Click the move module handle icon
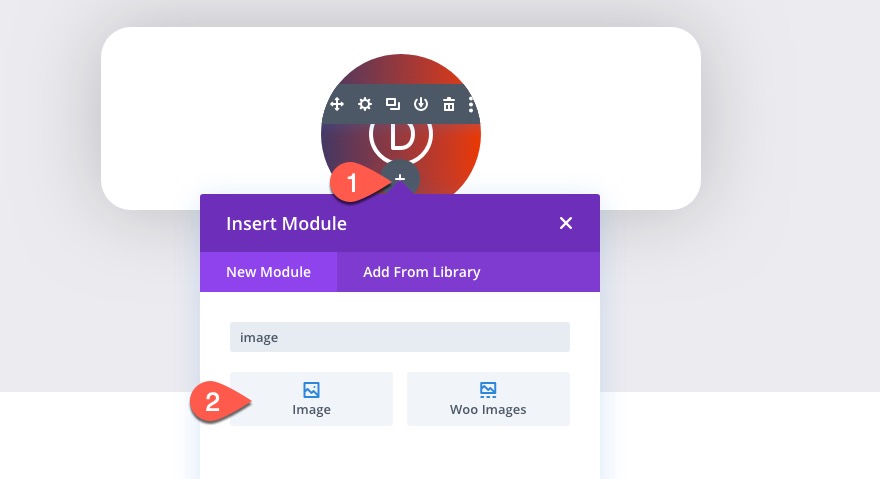This screenshot has width=880, height=479. (337, 104)
